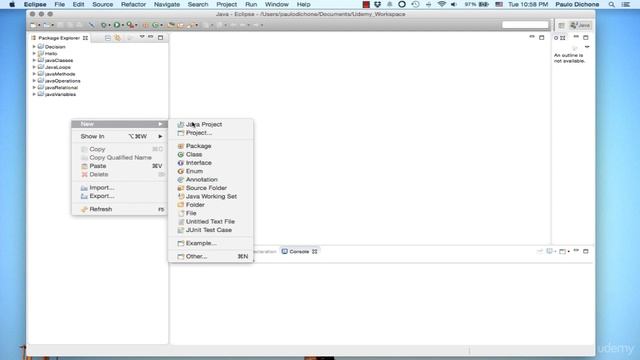Image resolution: width=640 pixels, height=360 pixels.
Task: Choose Project... from New submenu
Action: coord(211,133)
